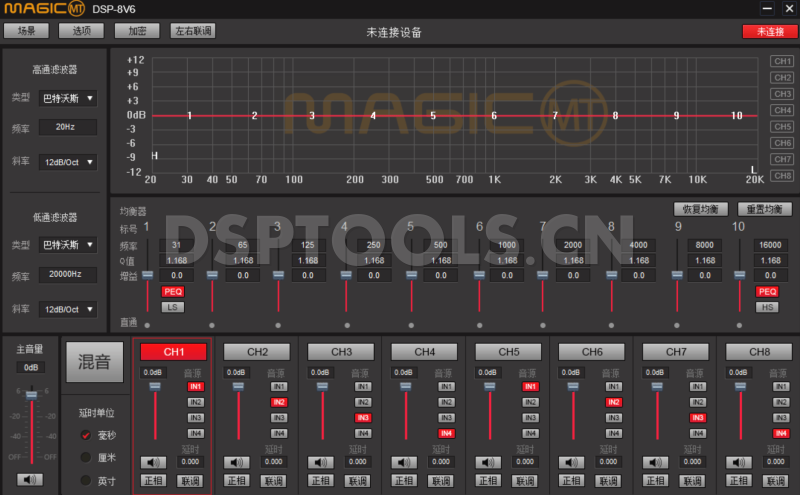Toggle bypass dot for EQ band 10
The height and width of the screenshot is (495, 800).
[x=739, y=325]
